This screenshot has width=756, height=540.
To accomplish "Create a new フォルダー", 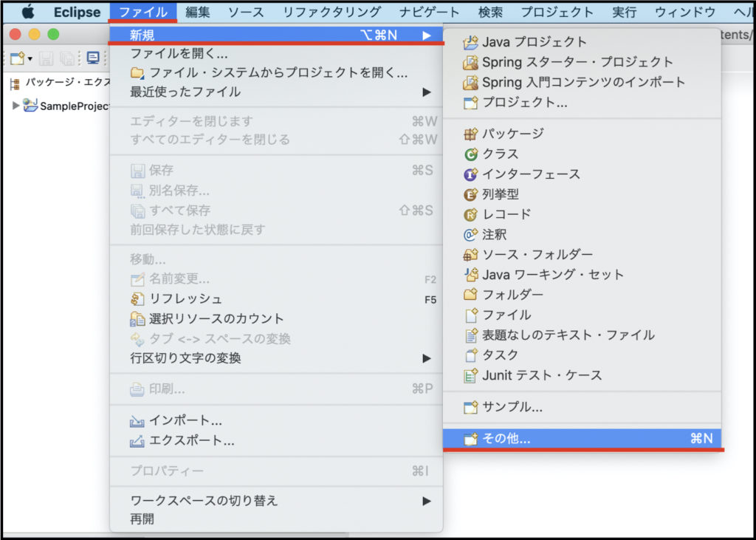I will [x=582, y=294].
